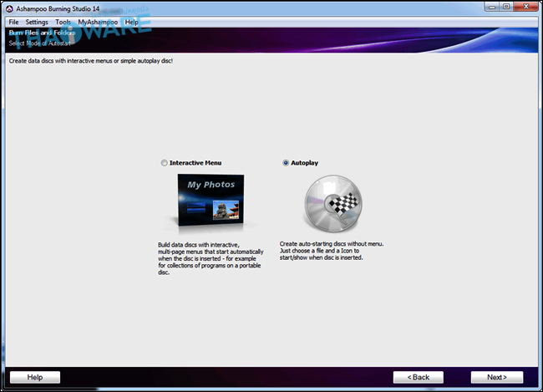Click the My Photos menu preview thumbnail

211,201
